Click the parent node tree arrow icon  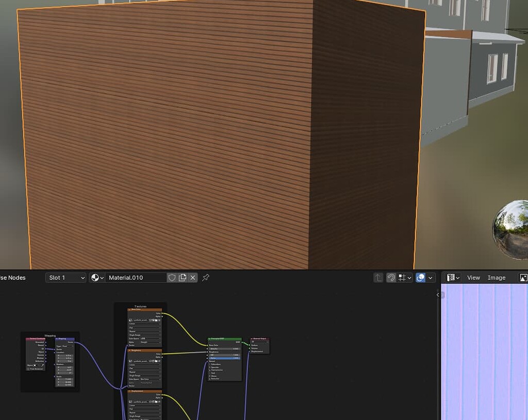point(378,278)
